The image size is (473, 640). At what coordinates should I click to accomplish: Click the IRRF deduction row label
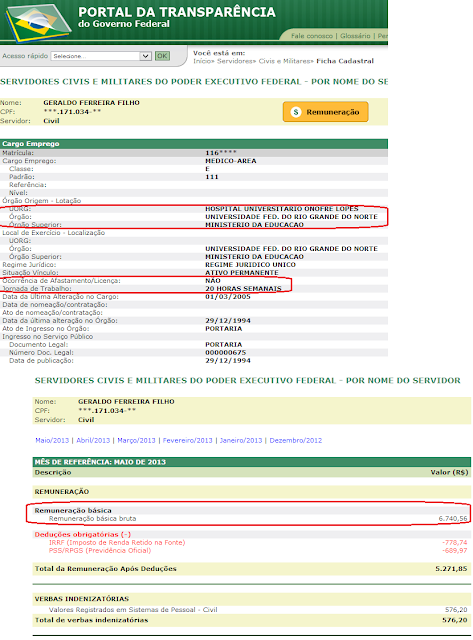tap(117, 542)
